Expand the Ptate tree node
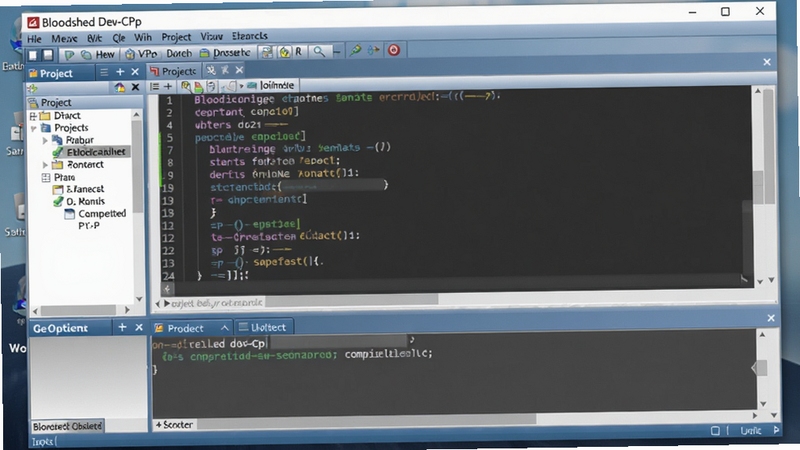The image size is (800, 450). (45, 178)
